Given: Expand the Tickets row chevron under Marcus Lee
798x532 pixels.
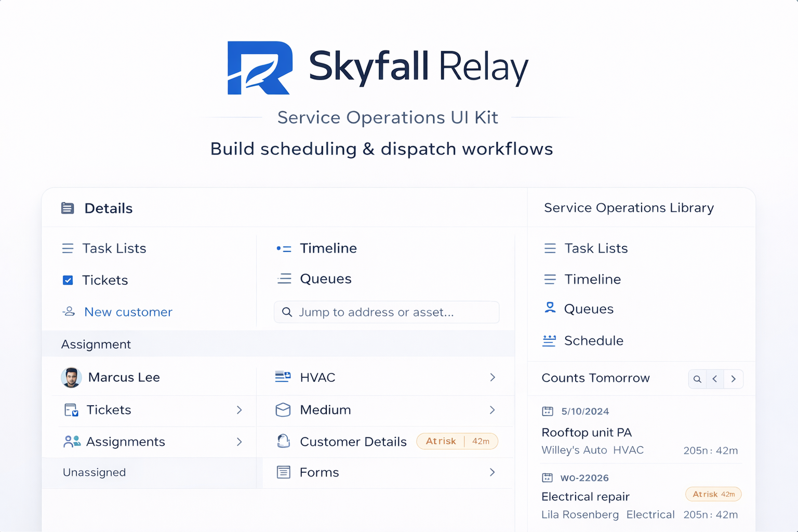Looking at the screenshot, I should pyautogui.click(x=240, y=410).
